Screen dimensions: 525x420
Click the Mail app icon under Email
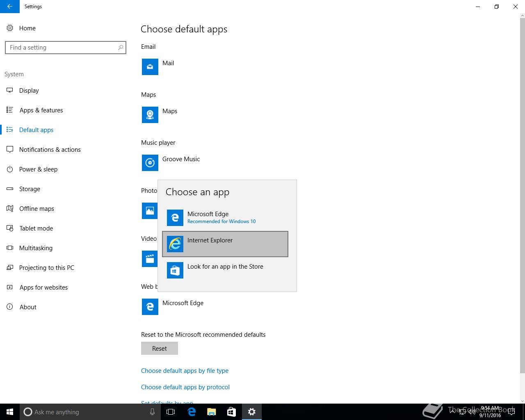point(150,67)
